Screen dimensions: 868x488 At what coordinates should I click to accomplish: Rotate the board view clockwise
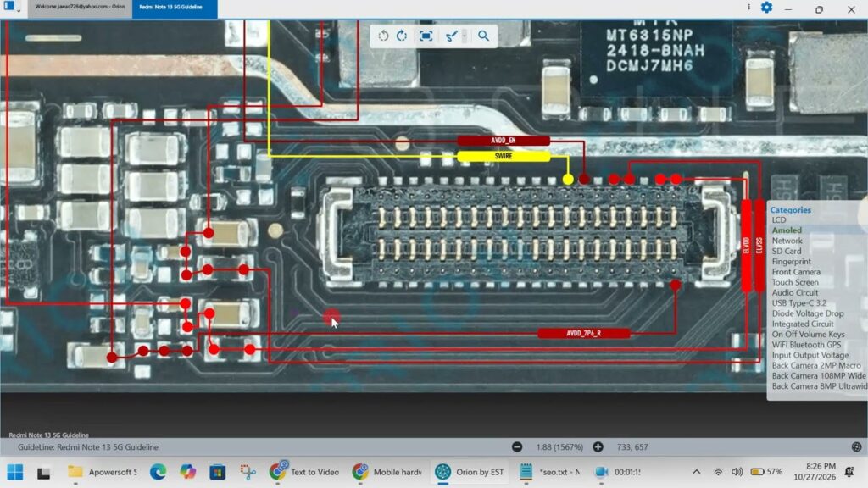click(402, 36)
